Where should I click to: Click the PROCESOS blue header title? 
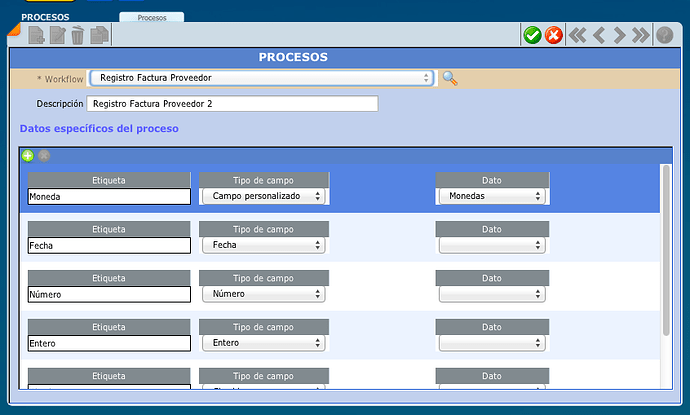click(293, 57)
